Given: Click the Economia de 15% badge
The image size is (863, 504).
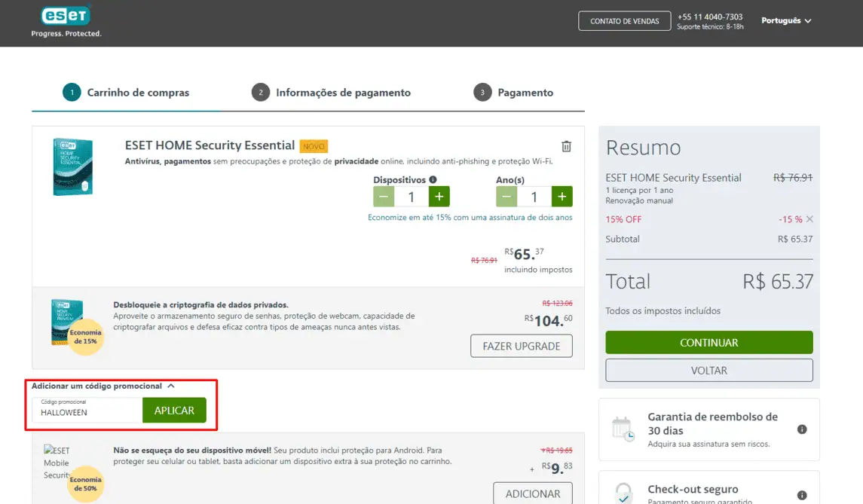Looking at the screenshot, I should 85,337.
